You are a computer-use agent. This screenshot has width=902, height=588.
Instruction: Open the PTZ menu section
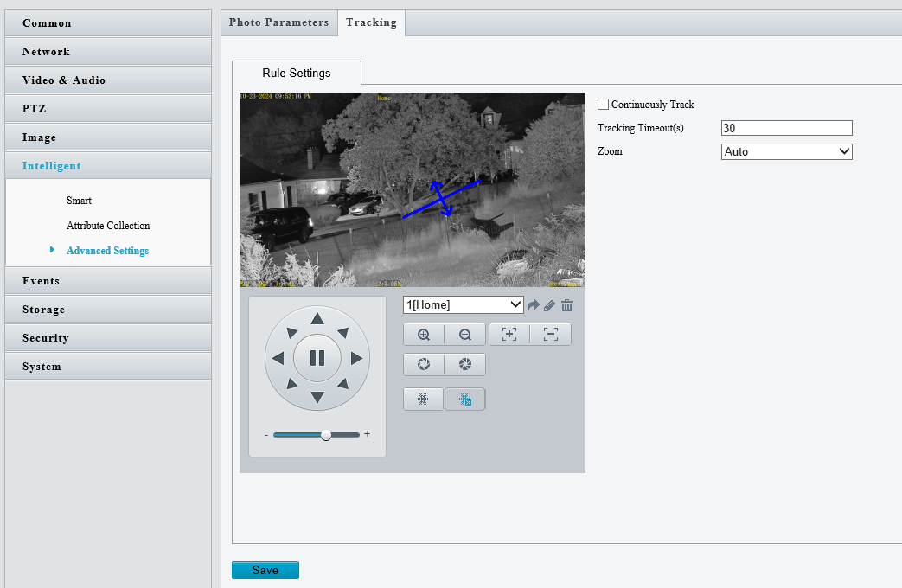tap(108, 109)
